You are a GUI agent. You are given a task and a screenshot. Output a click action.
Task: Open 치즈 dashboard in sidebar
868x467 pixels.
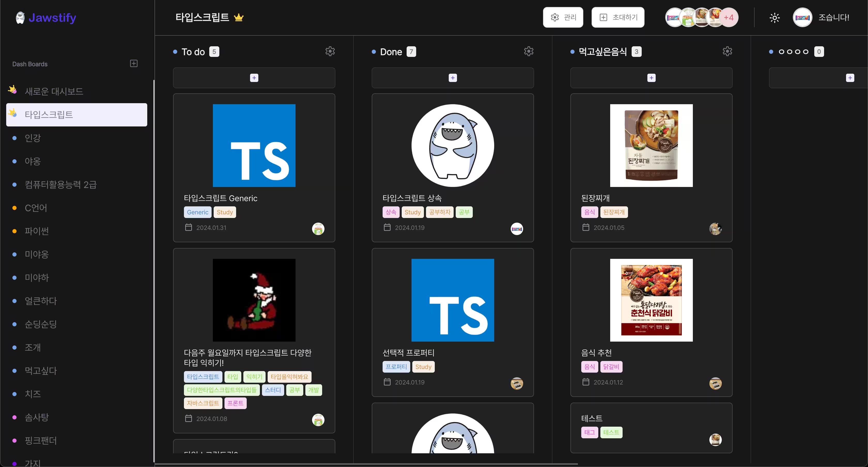point(76,394)
